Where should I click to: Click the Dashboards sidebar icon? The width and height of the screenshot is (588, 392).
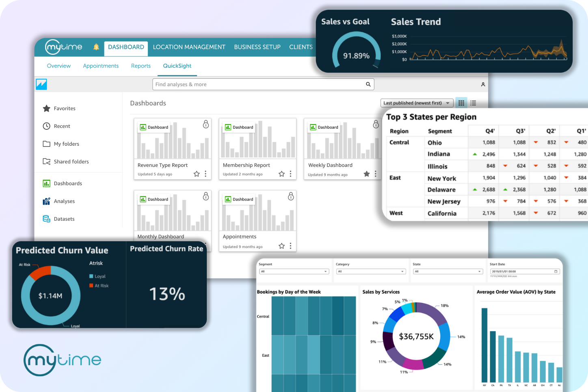(x=46, y=183)
